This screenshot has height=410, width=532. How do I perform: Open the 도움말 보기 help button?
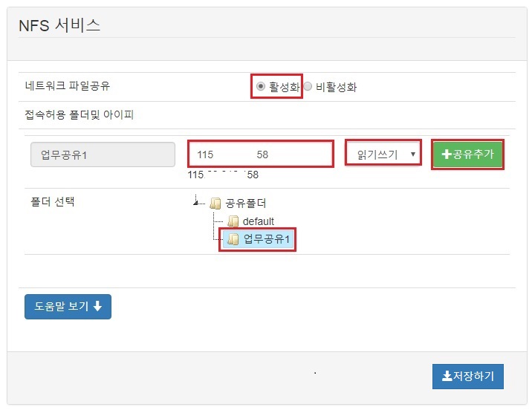[x=68, y=307]
